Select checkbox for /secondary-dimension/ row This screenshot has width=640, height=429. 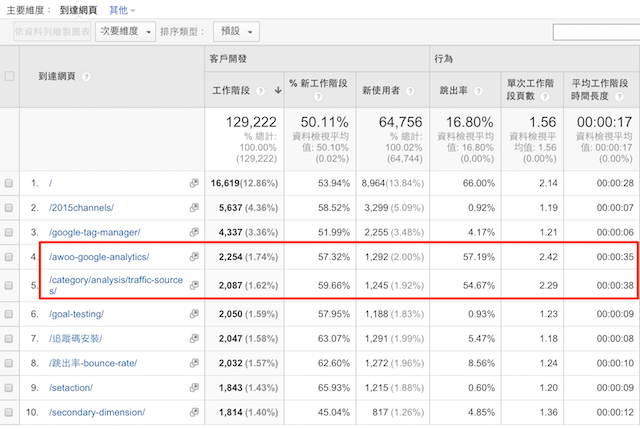[10, 412]
